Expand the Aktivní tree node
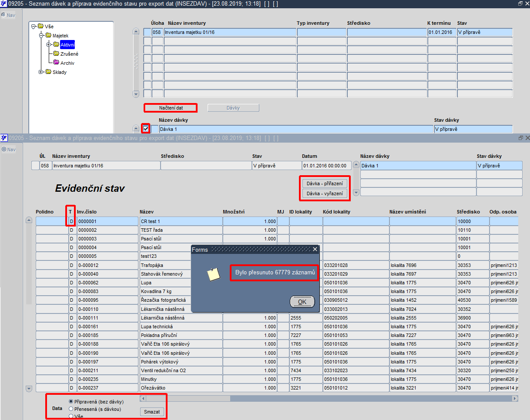 [48, 44]
